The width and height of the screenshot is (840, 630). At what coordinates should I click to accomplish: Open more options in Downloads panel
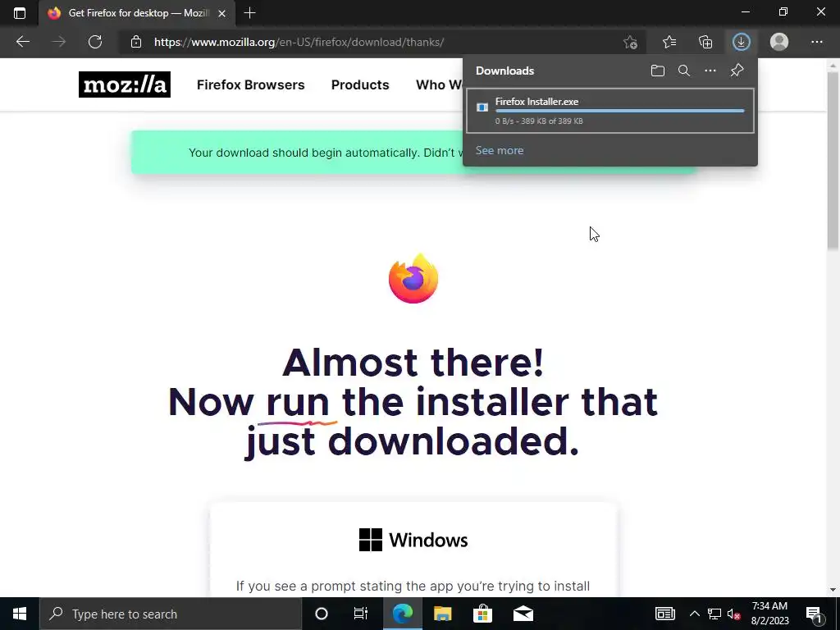coord(710,71)
